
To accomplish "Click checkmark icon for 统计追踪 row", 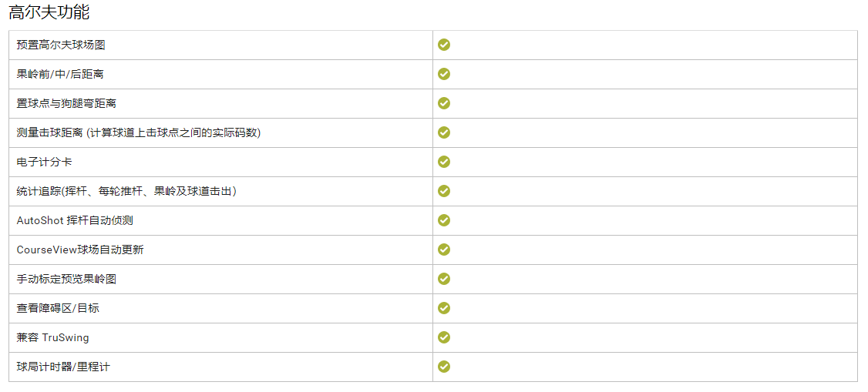I will 444,191.
